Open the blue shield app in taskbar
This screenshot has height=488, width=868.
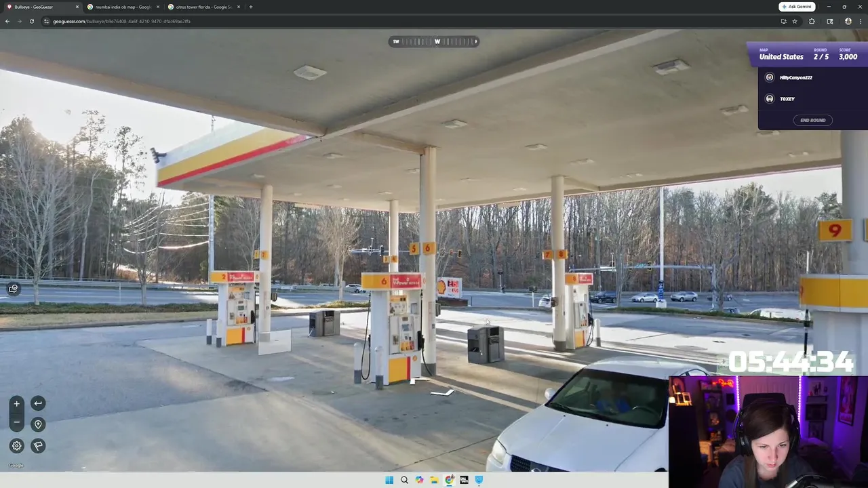479,480
